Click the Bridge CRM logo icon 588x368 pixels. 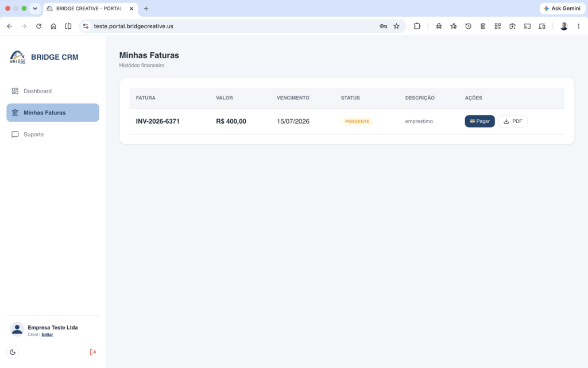pos(18,57)
